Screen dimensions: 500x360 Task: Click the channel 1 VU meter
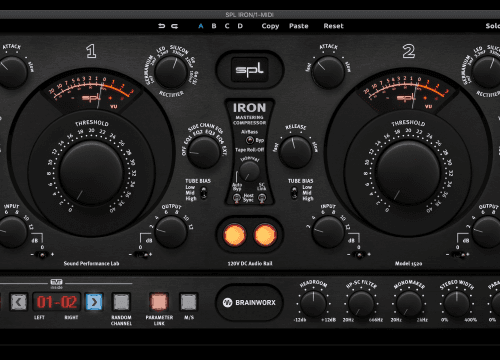(92, 92)
